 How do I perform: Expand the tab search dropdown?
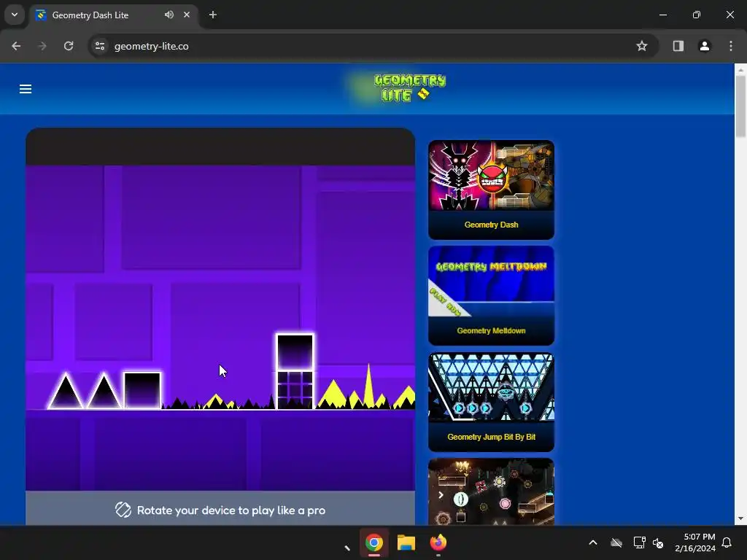[x=15, y=15]
